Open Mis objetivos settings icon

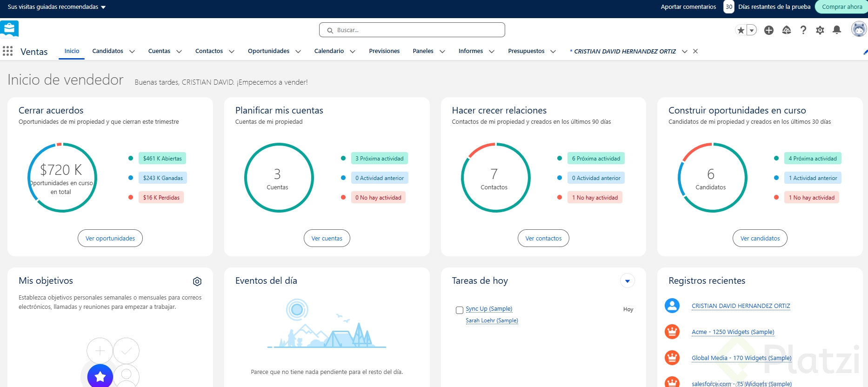[197, 281]
